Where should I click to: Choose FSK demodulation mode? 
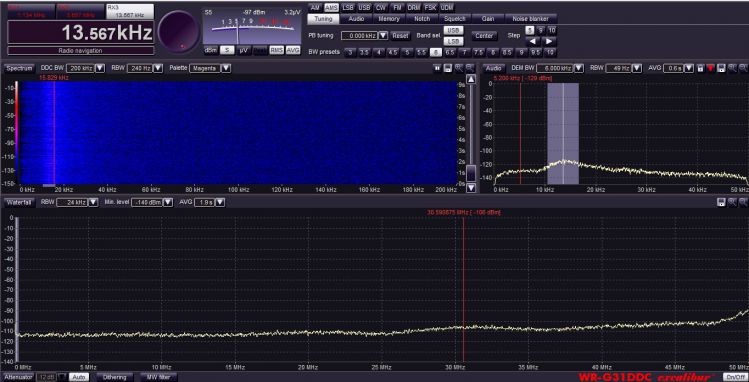(x=430, y=8)
